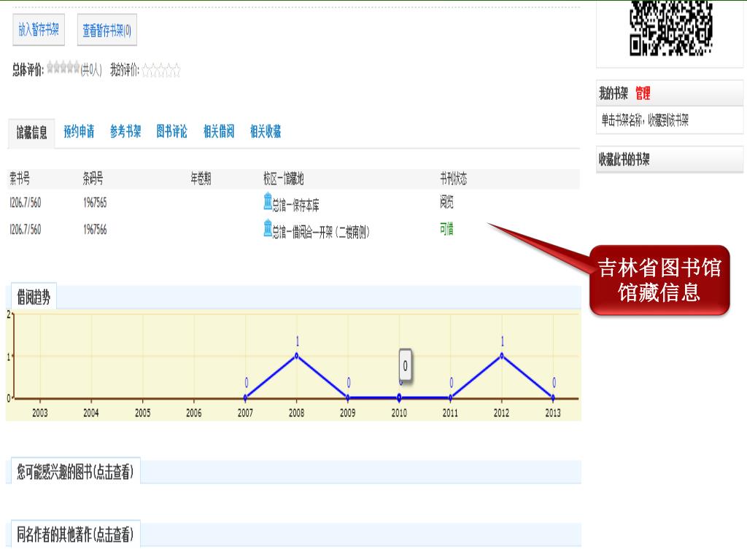
Task: Click the 2011 data point on chart
Action: tap(450, 397)
